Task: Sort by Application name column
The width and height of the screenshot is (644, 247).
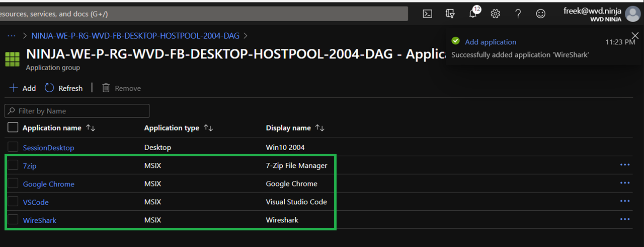Action: [58, 128]
